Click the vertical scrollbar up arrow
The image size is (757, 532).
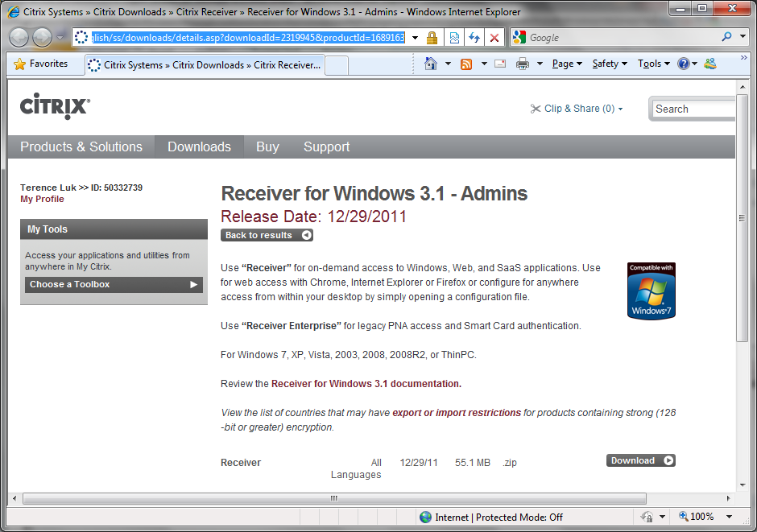742,87
